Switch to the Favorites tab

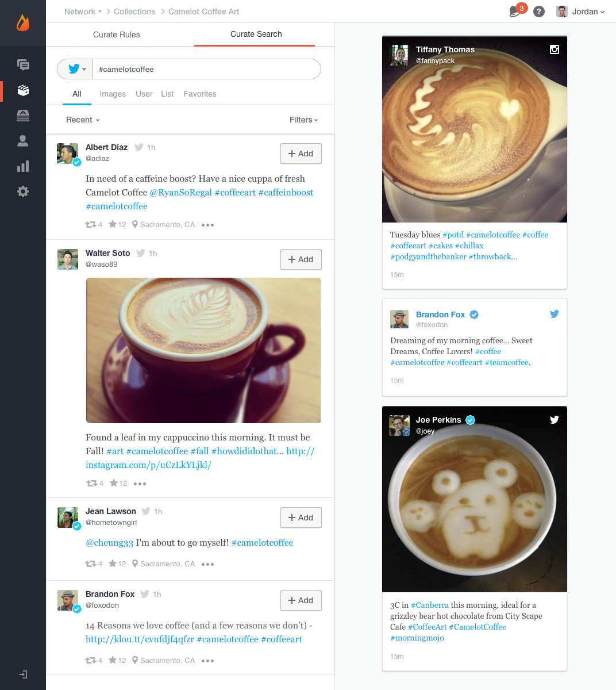[x=200, y=94]
